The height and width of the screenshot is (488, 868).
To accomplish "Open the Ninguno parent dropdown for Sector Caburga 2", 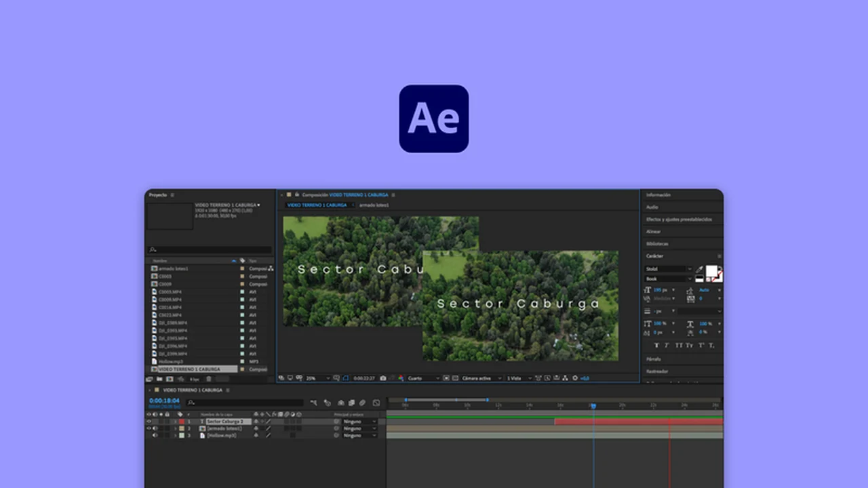I will pyautogui.click(x=360, y=422).
